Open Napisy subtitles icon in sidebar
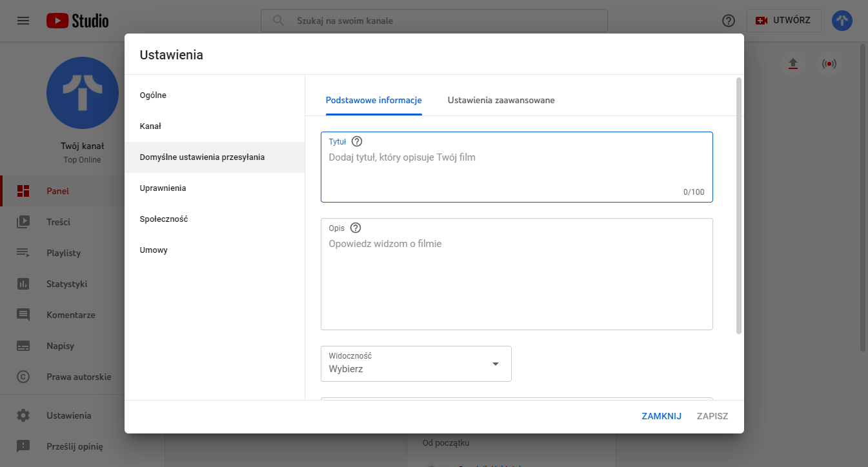The height and width of the screenshot is (467, 868). [x=23, y=346]
